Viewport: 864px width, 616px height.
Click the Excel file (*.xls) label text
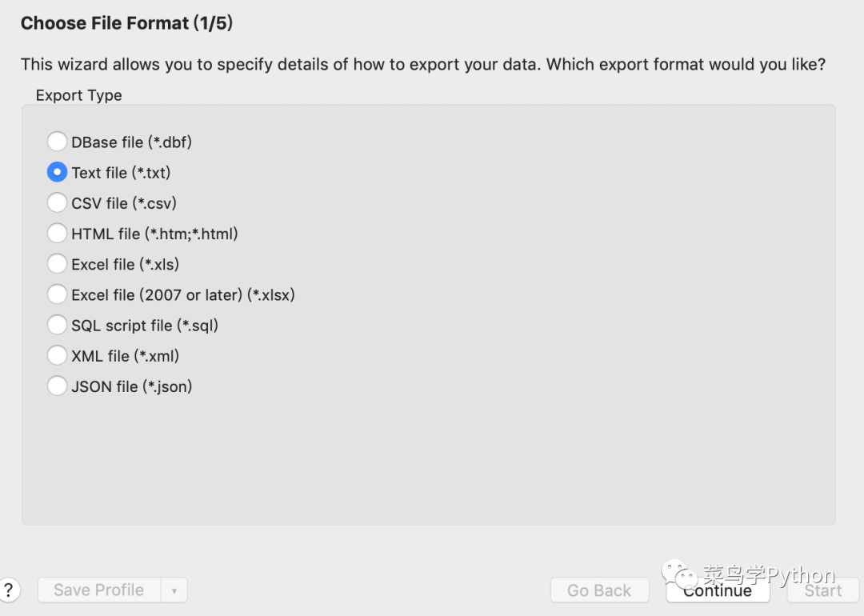[x=125, y=265]
